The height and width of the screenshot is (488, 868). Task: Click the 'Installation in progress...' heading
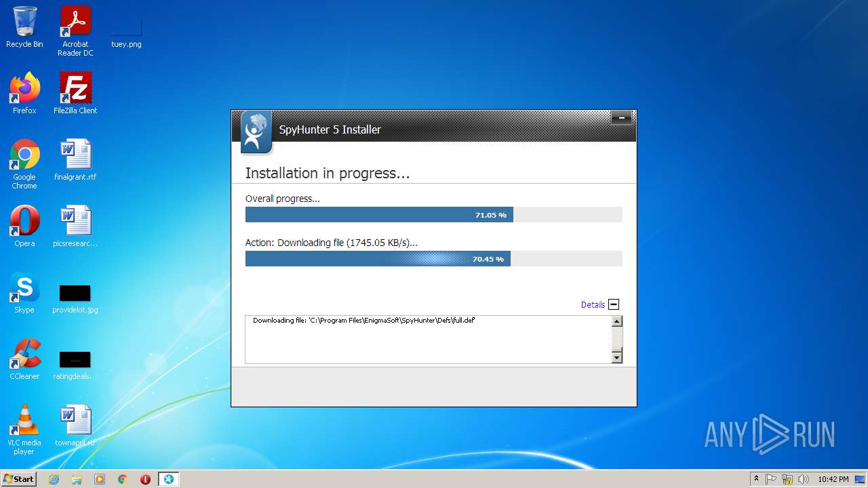(x=328, y=174)
